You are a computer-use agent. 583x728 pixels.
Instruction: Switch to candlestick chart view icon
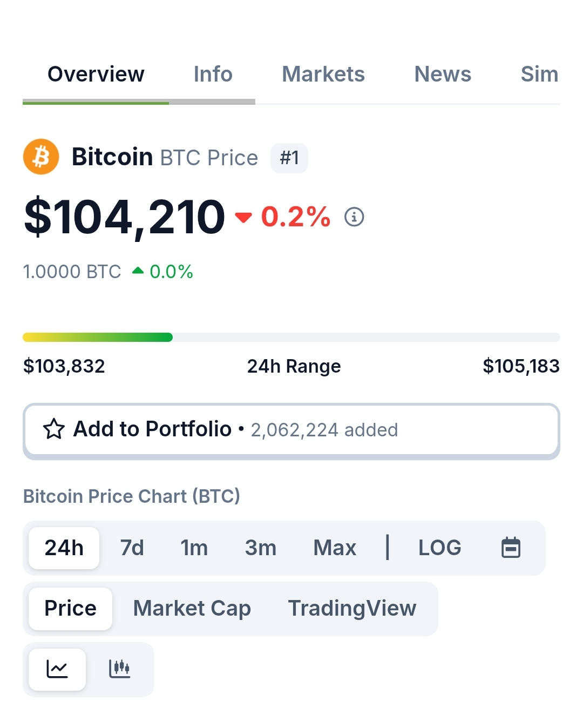point(119,669)
